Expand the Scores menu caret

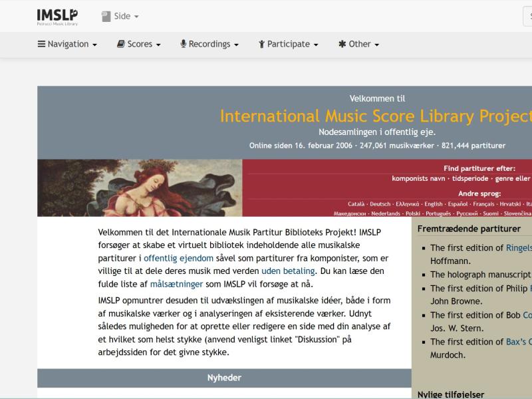tap(158, 45)
